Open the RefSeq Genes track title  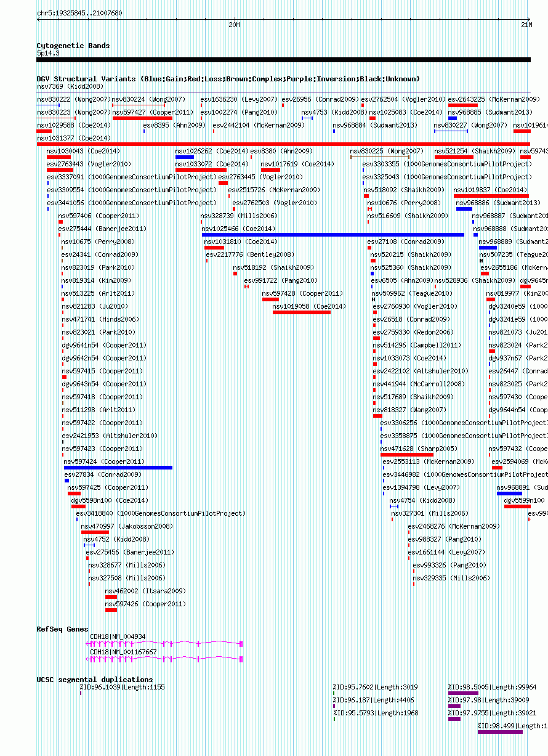coord(63,629)
